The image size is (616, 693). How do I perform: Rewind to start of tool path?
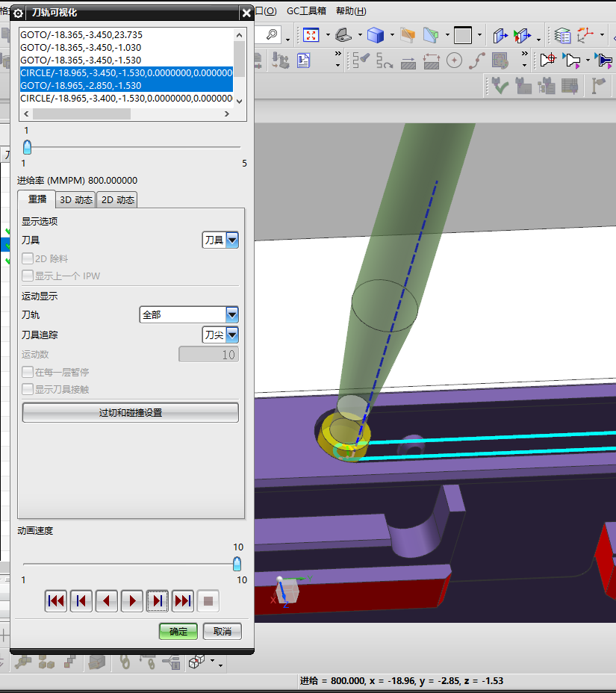tap(56, 601)
